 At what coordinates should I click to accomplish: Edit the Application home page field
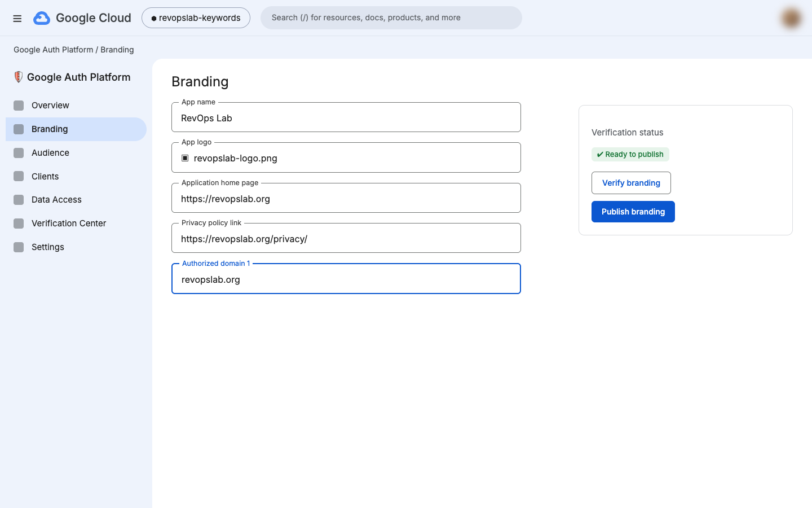pos(346,198)
